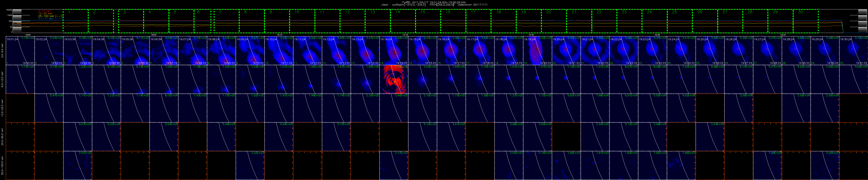
Task: Open 25-50 keV image labeled 2.54E+03
Action: point(710,137)
